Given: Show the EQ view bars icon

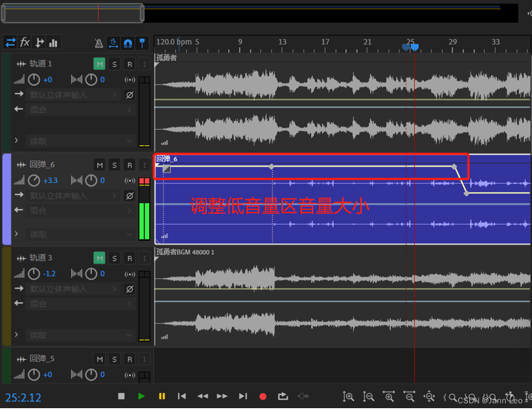Looking at the screenshot, I should click(x=54, y=42).
